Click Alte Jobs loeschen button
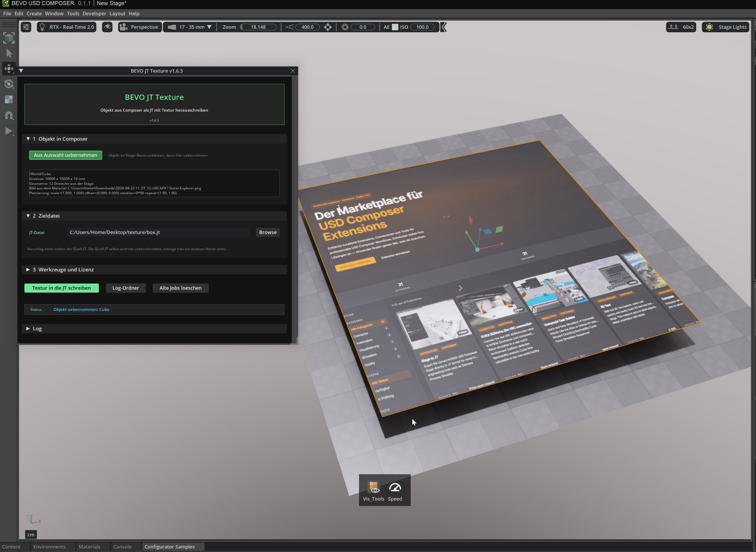Screen dimensions: 756x552 (x=181, y=288)
